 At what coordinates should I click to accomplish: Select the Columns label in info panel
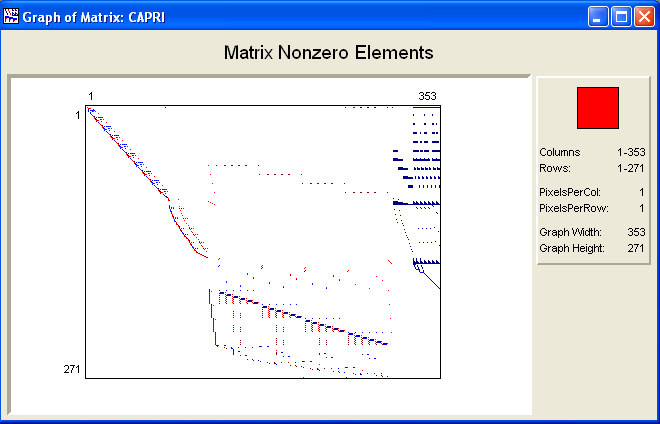coord(559,152)
